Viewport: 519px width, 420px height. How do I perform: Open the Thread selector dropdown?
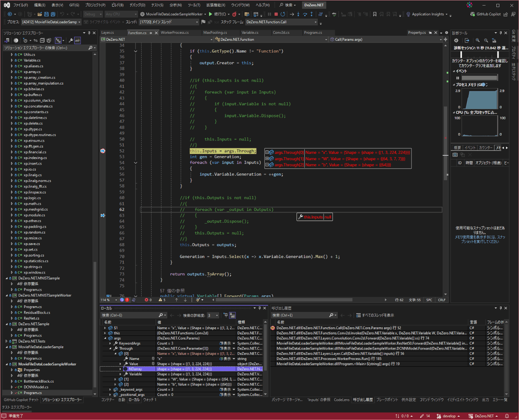(x=169, y=22)
